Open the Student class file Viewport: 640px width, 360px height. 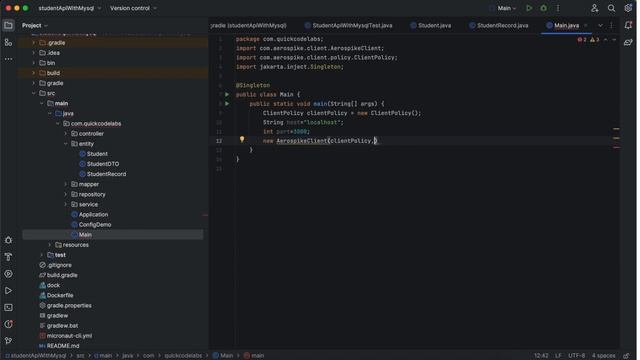point(97,154)
